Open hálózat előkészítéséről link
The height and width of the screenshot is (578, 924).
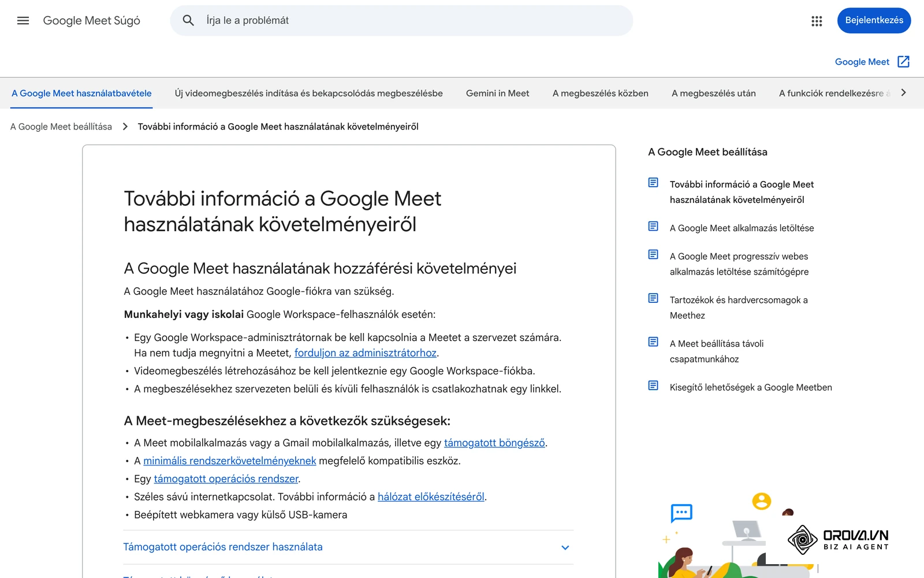[431, 497]
